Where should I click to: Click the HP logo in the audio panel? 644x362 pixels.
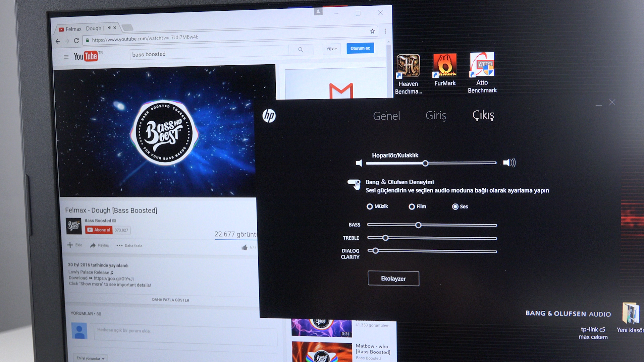269,116
